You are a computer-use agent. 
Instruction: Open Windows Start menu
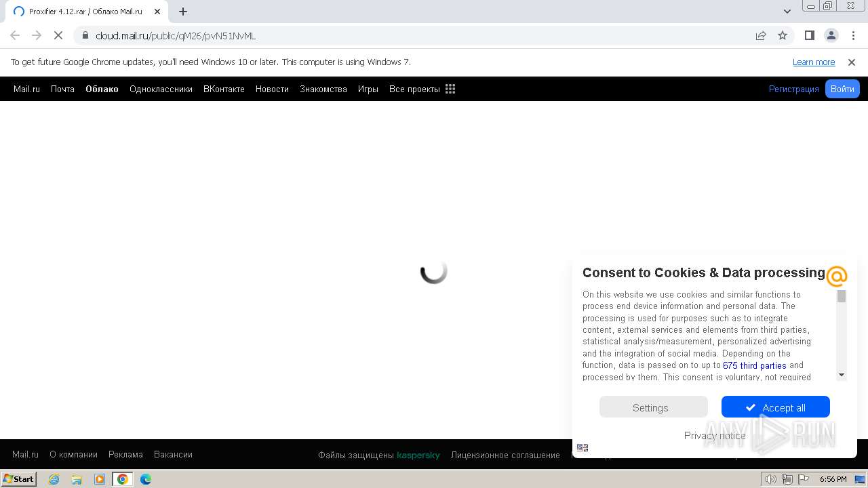tap(19, 479)
